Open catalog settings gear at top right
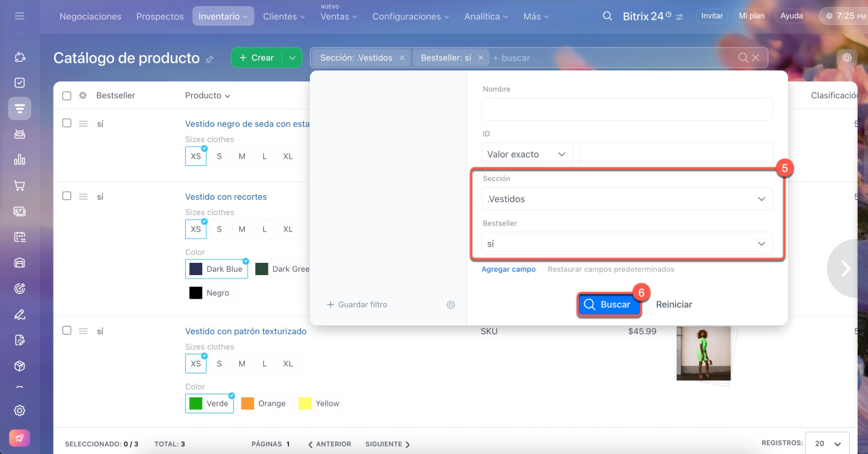Image resolution: width=868 pixels, height=454 pixels. (x=847, y=58)
